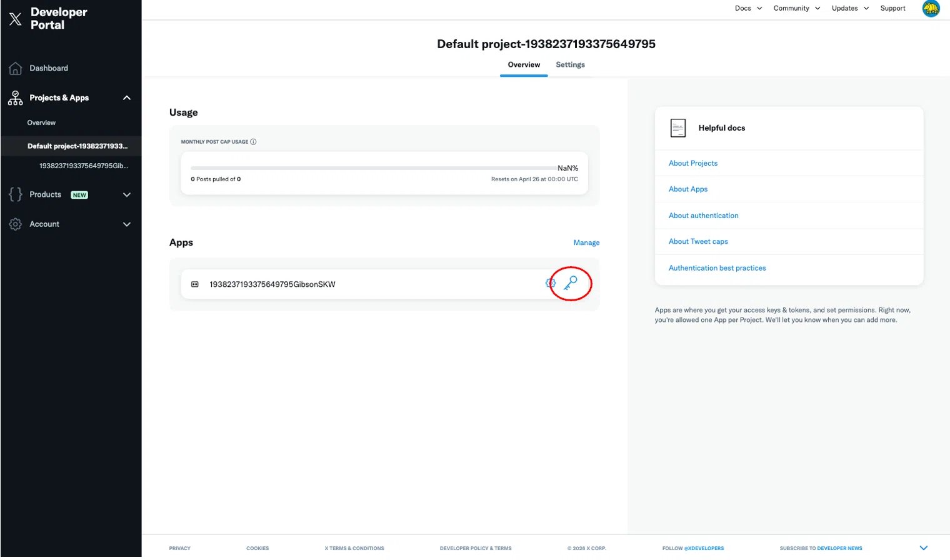Click the Monthly Post Cap Usage info icon
Viewport: 950px width, 560px height.
click(x=253, y=142)
